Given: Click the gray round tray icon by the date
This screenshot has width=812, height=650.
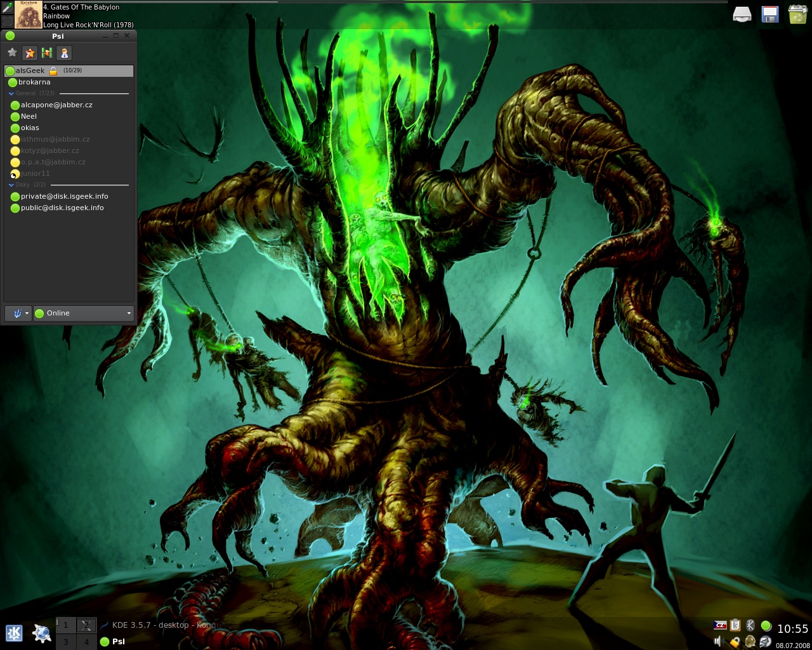Looking at the screenshot, I should [x=765, y=642].
